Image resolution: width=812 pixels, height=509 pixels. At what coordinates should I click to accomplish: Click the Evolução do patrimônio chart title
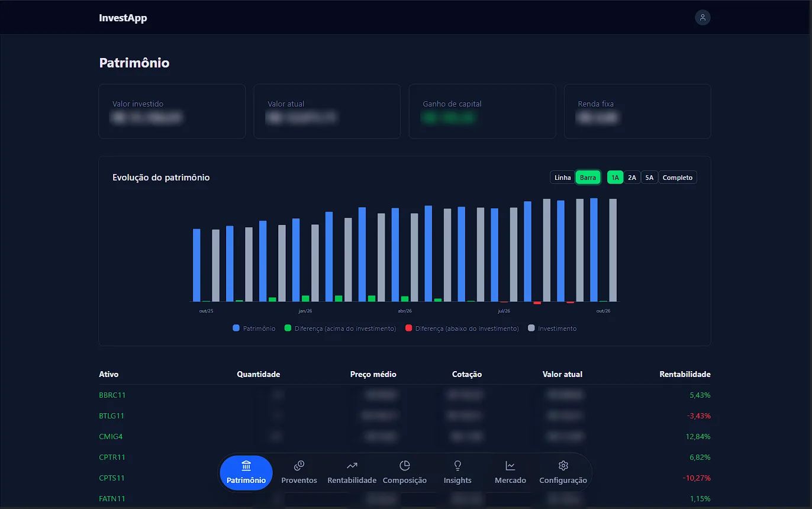(161, 178)
